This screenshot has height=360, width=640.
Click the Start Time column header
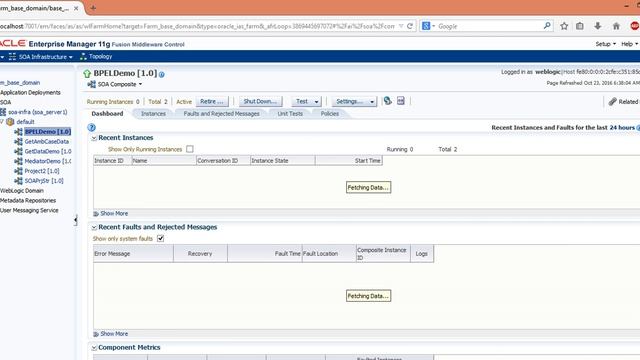point(349,160)
